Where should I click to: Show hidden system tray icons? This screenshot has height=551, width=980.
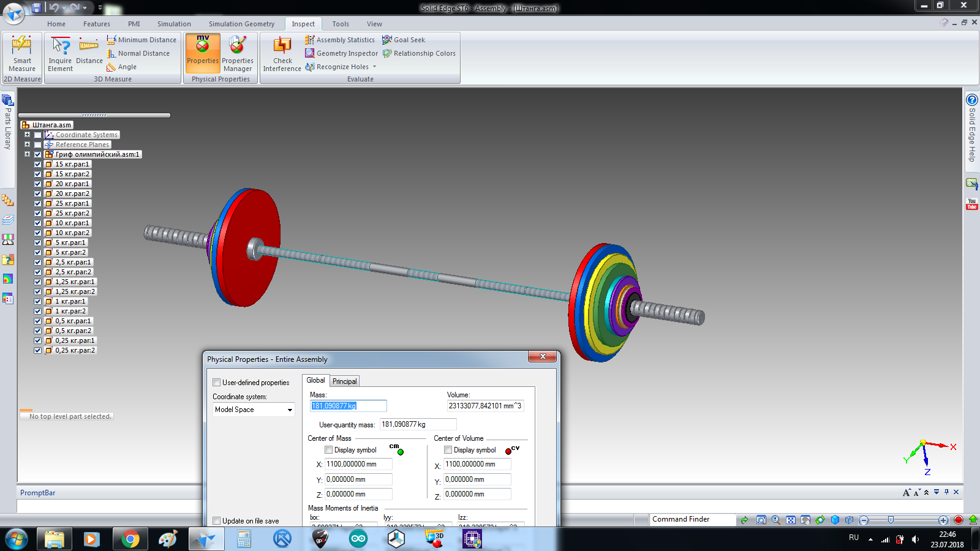[870, 539]
